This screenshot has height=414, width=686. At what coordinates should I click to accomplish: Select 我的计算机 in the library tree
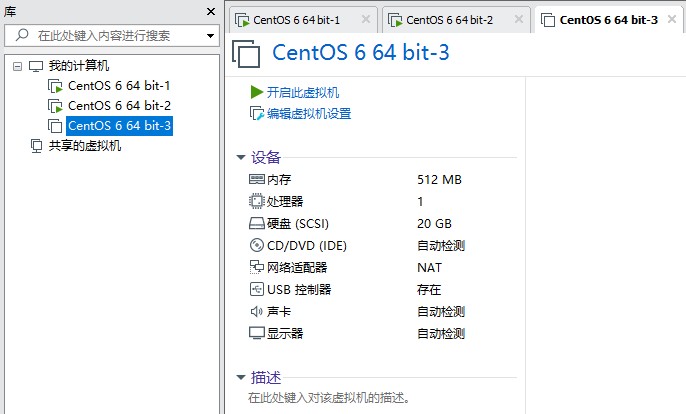79,66
